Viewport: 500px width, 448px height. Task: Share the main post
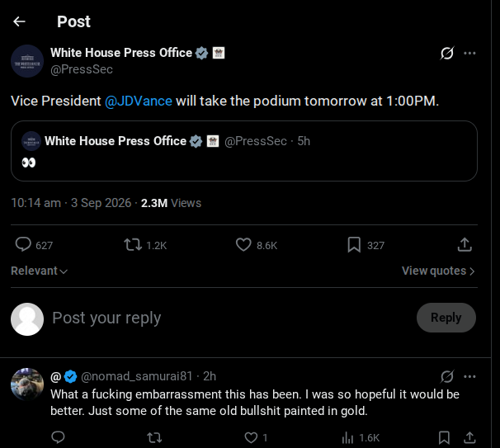click(465, 245)
